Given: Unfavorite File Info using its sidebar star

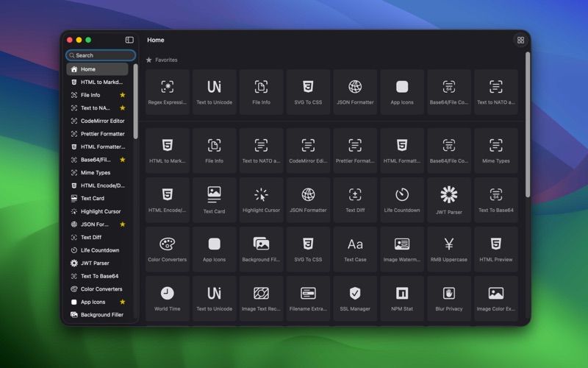Looking at the screenshot, I should (x=123, y=95).
